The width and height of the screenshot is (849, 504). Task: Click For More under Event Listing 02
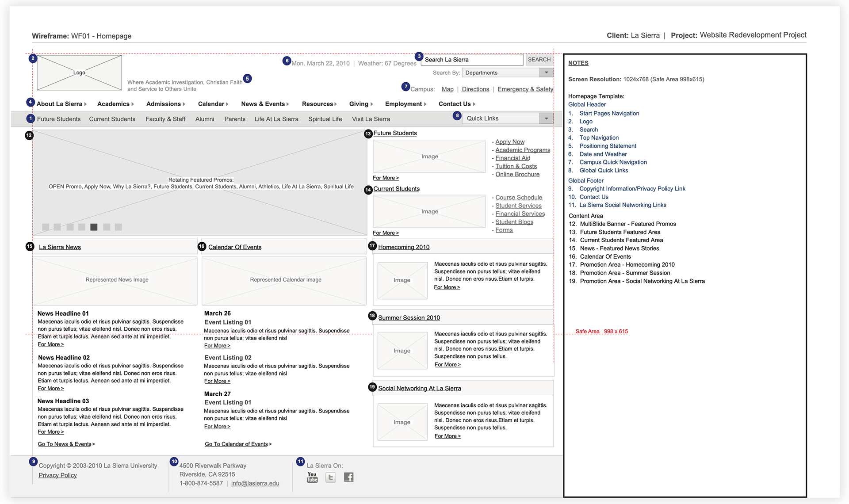(x=217, y=381)
